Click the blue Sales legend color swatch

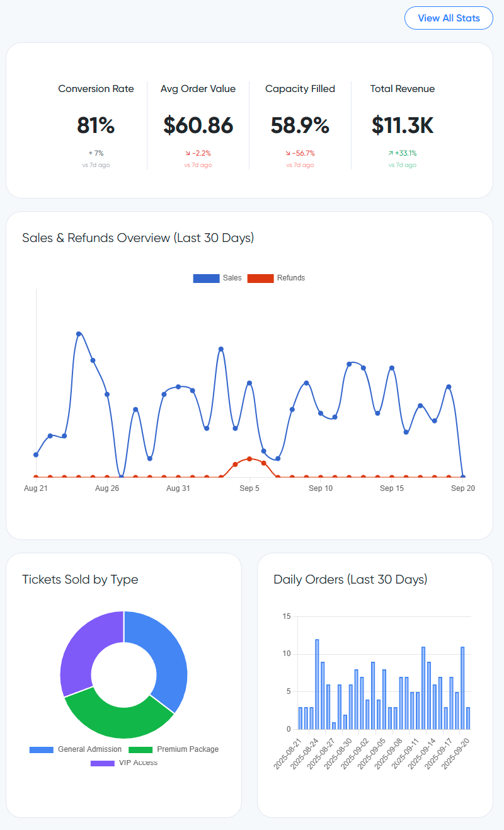(206, 278)
